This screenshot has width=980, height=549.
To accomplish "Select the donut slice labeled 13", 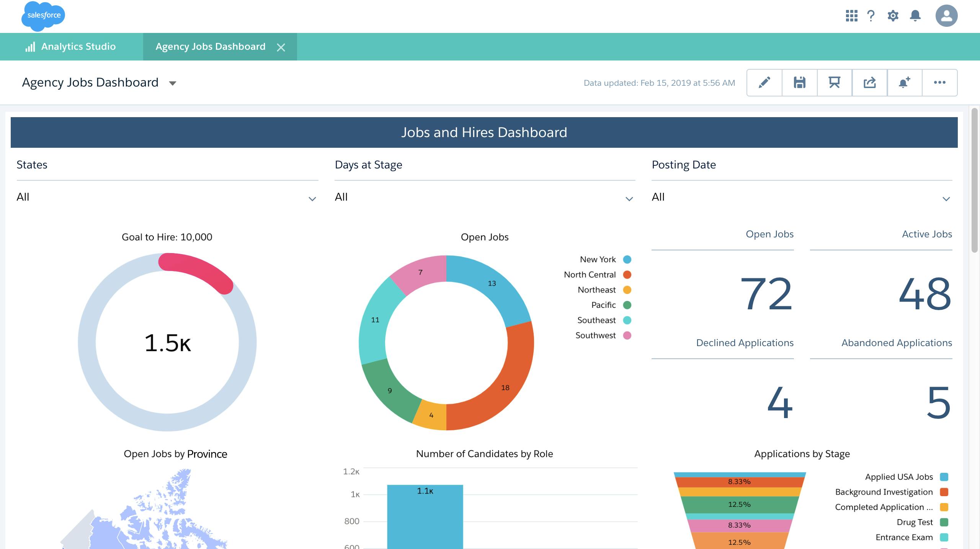I will point(492,284).
